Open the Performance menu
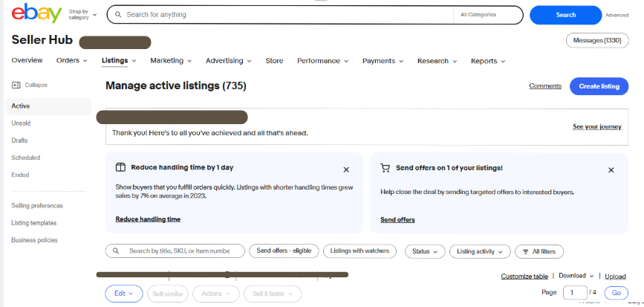The width and height of the screenshot is (644, 307). (322, 61)
